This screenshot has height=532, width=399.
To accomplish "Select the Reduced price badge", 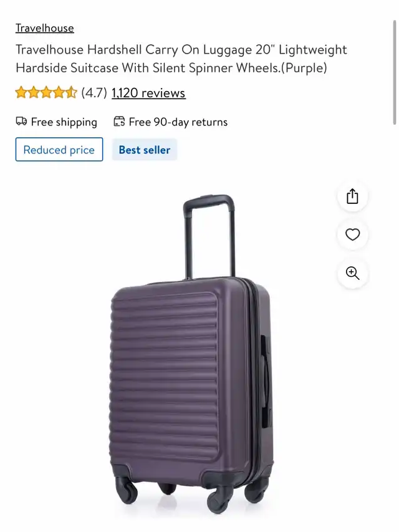I will click(59, 149).
